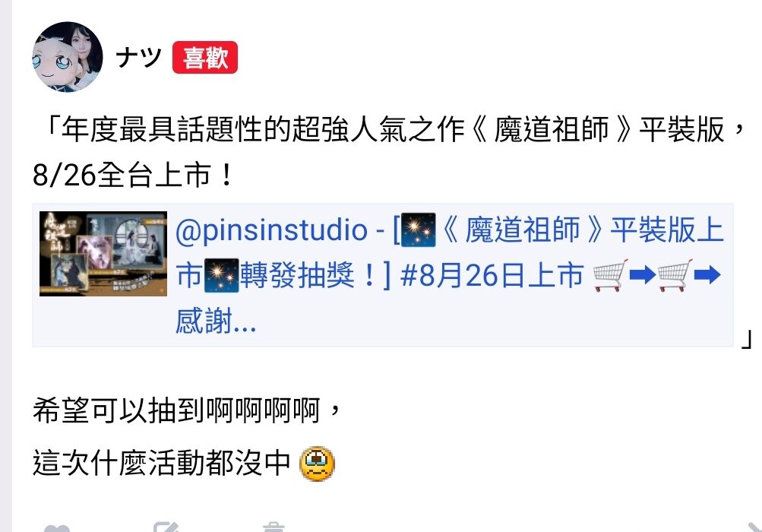Open ナツ's profile avatar picture
762x532 pixels.
[x=68, y=57]
